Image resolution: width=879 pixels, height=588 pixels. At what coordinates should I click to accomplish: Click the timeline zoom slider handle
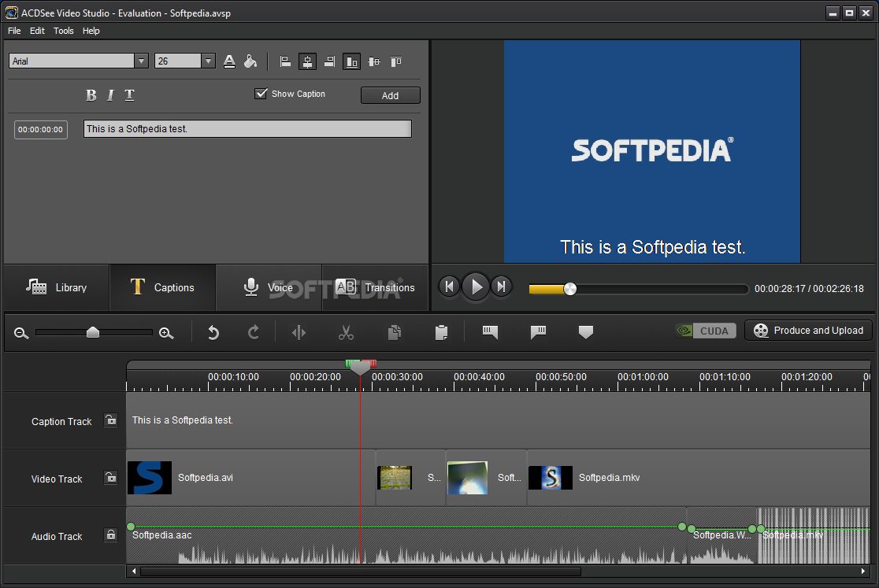pyautogui.click(x=93, y=333)
